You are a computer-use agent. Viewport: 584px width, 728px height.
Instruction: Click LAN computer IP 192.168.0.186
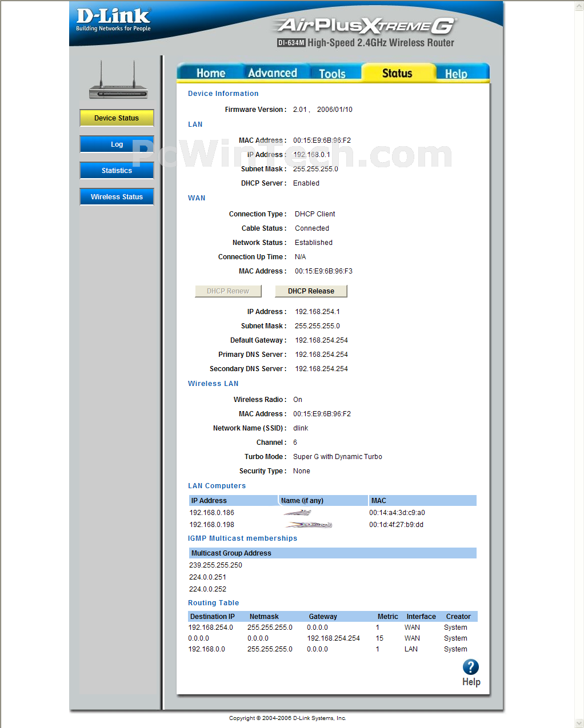click(x=212, y=513)
